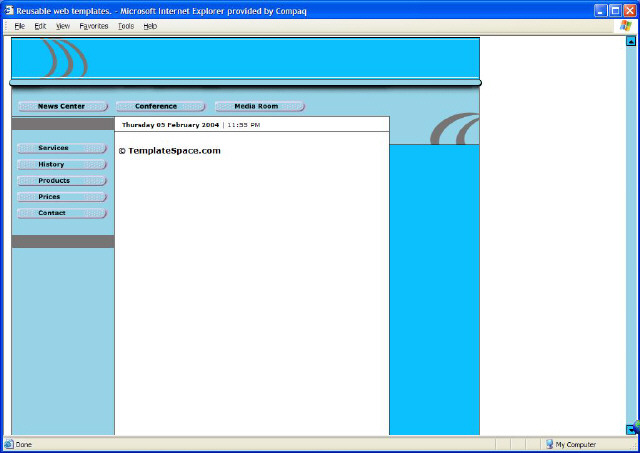Open the Favorites menu
The width and height of the screenshot is (640, 453).
coord(93,26)
